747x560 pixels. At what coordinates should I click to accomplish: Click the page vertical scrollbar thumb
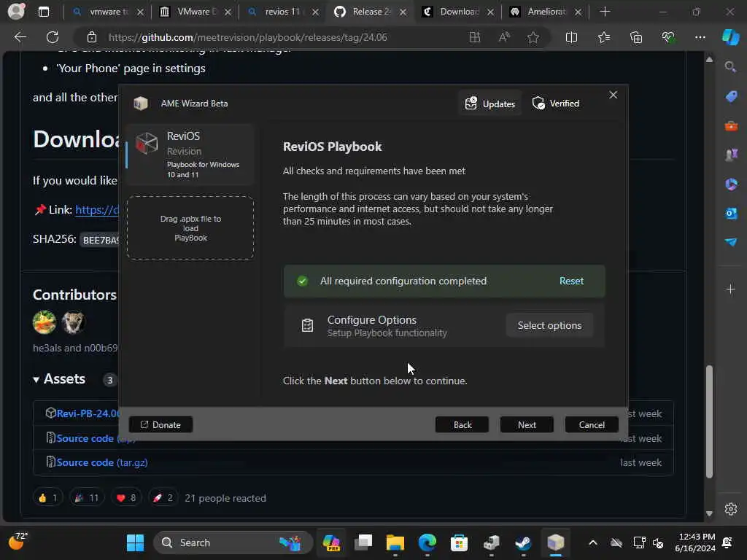709,421
